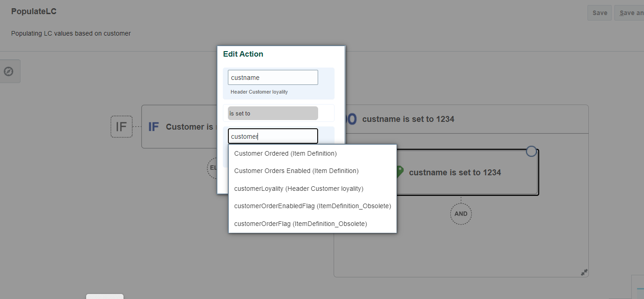The width and height of the screenshot is (644, 299).
Task: Open the 'is set to' operator dropdown
Action: point(272,113)
